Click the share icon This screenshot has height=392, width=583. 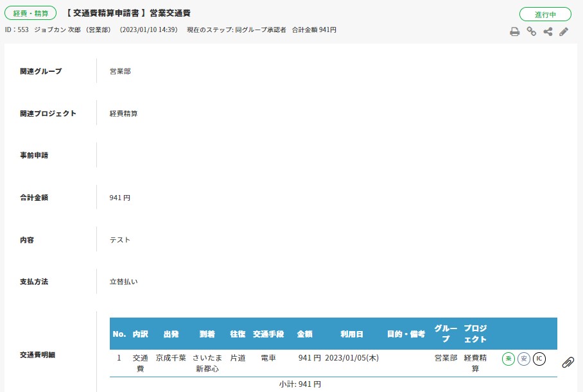pyautogui.click(x=548, y=31)
